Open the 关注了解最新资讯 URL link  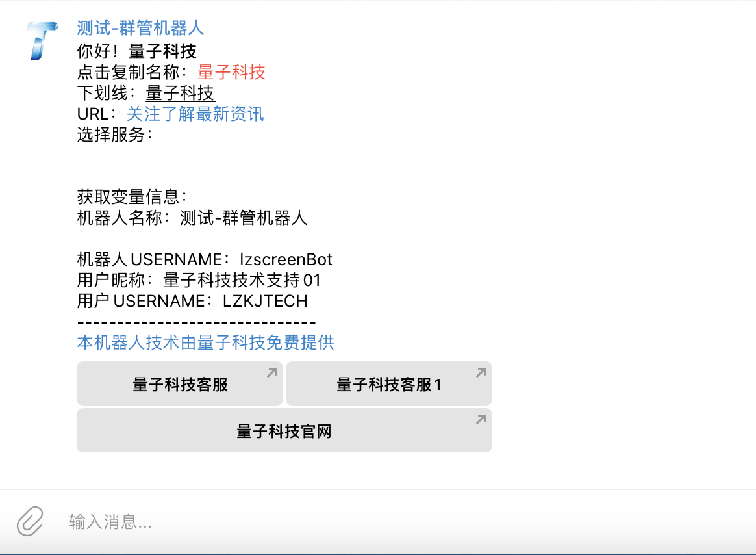[195, 114]
